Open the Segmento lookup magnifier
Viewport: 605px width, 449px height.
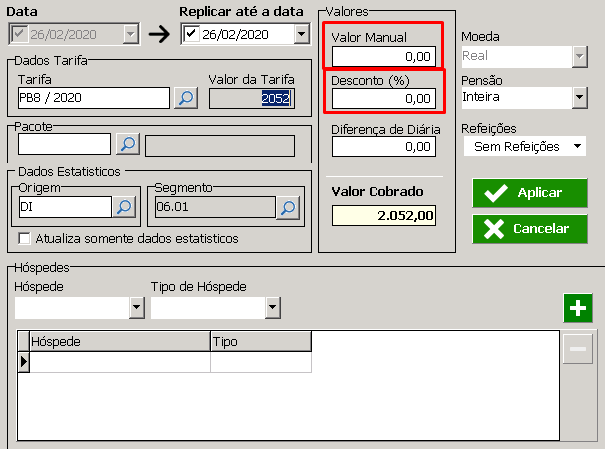point(288,208)
